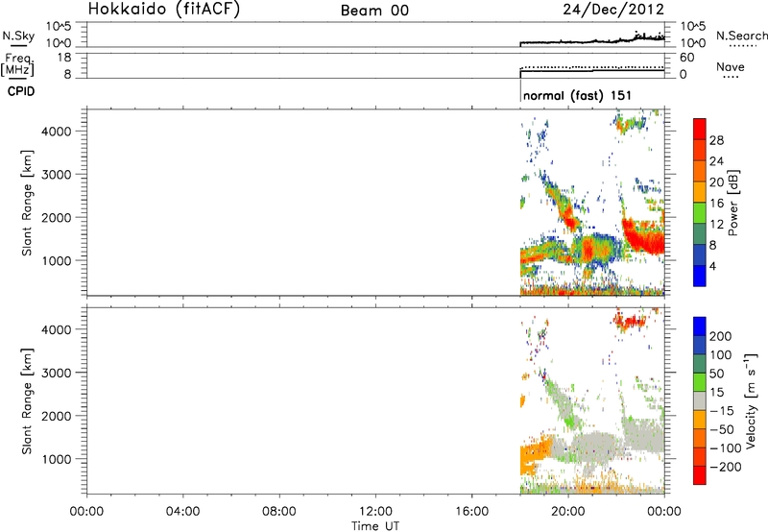This screenshot has height=532, width=768.
Task: Click the 'Hokkaido (fitACF)' title text
Action: point(164,10)
